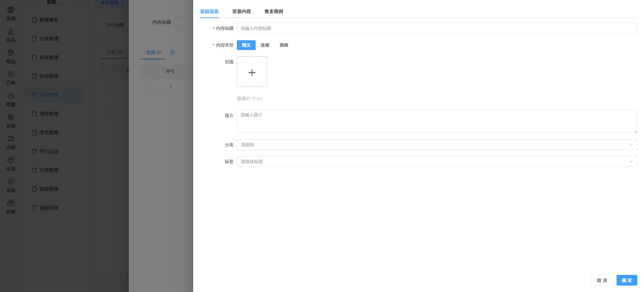This screenshot has width=644, height=292.
Task: Click the column settings gear beside 全部 (1)
Action: tap(173, 52)
